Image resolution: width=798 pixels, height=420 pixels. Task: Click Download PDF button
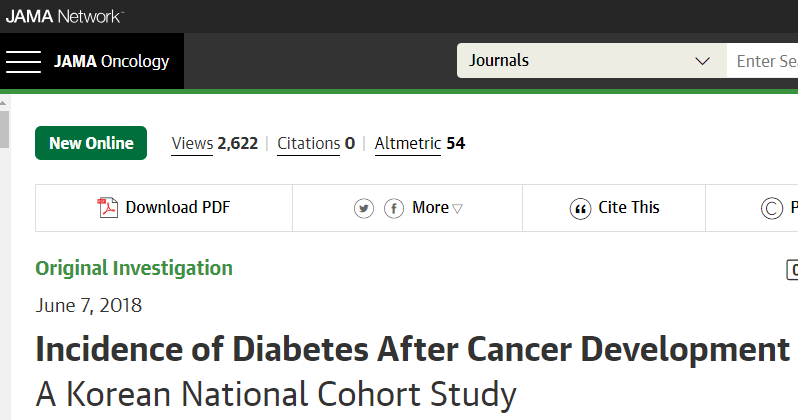164,208
